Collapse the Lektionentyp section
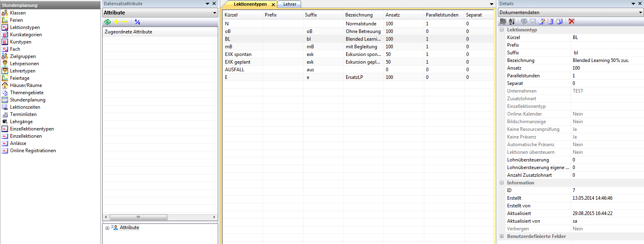Screen dimensions: 644x244 (x=502, y=30)
